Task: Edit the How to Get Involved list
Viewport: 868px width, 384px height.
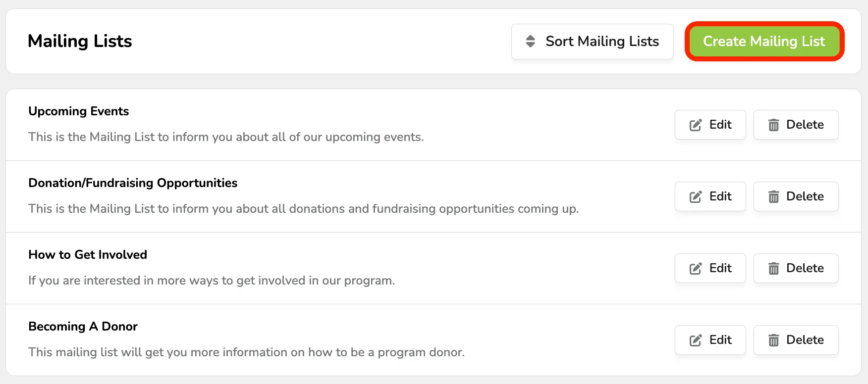Action: pyautogui.click(x=710, y=268)
